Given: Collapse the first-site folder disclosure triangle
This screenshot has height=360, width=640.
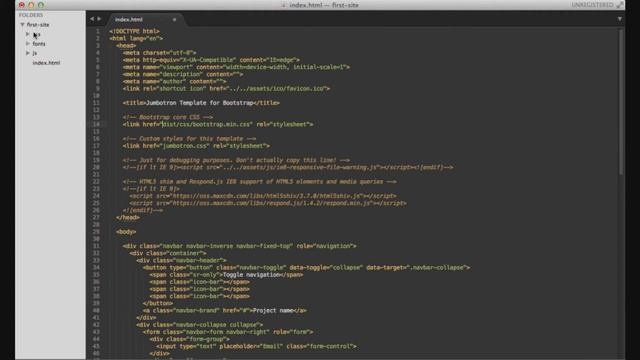Looking at the screenshot, I should pos(22,24).
